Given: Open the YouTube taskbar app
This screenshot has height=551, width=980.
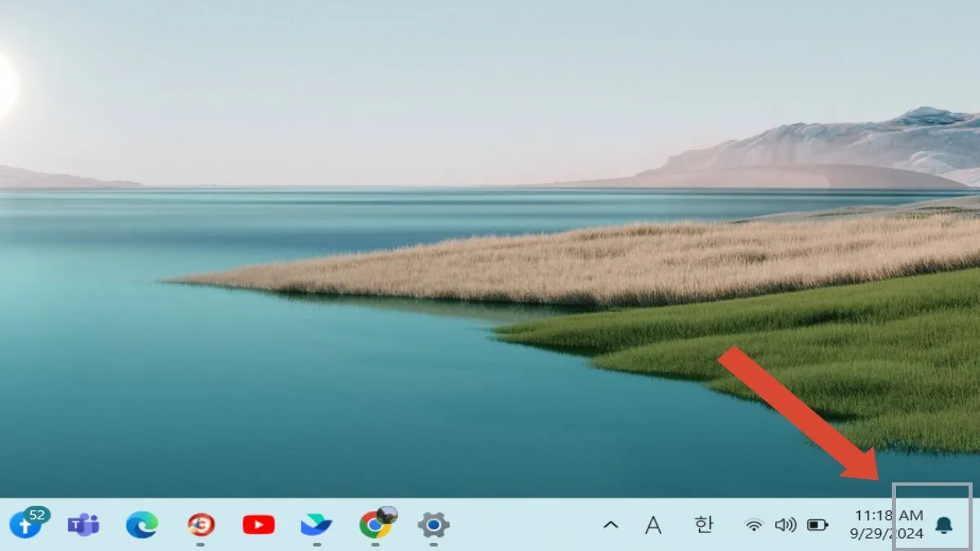Looking at the screenshot, I should click(x=259, y=525).
